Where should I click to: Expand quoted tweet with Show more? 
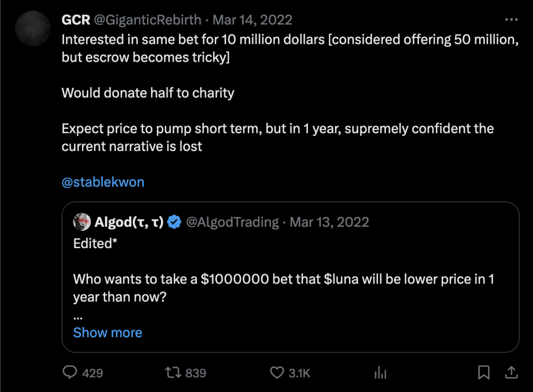pyautogui.click(x=108, y=333)
